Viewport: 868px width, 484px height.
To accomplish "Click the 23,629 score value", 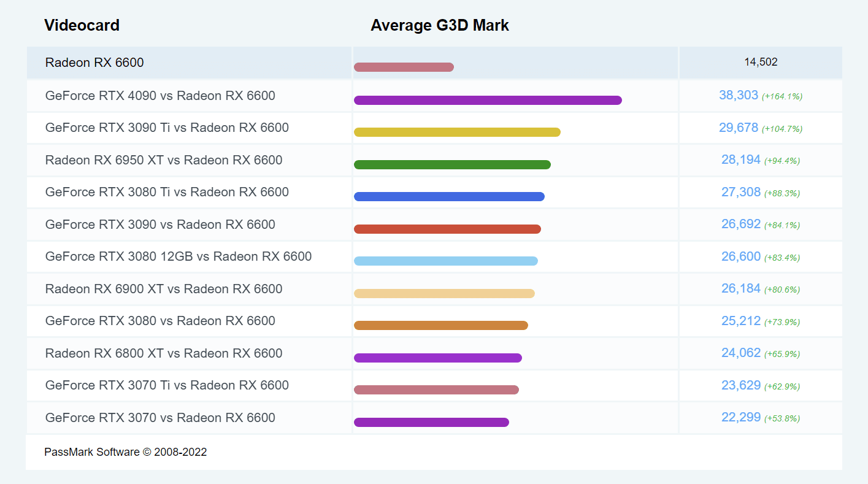I will (741, 385).
